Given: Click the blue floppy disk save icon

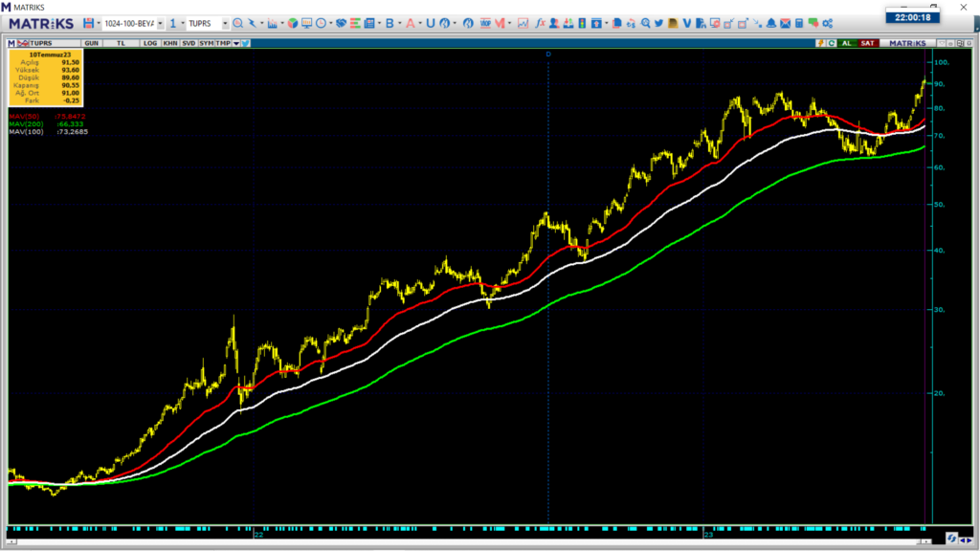Looking at the screenshot, I should 88,23.
